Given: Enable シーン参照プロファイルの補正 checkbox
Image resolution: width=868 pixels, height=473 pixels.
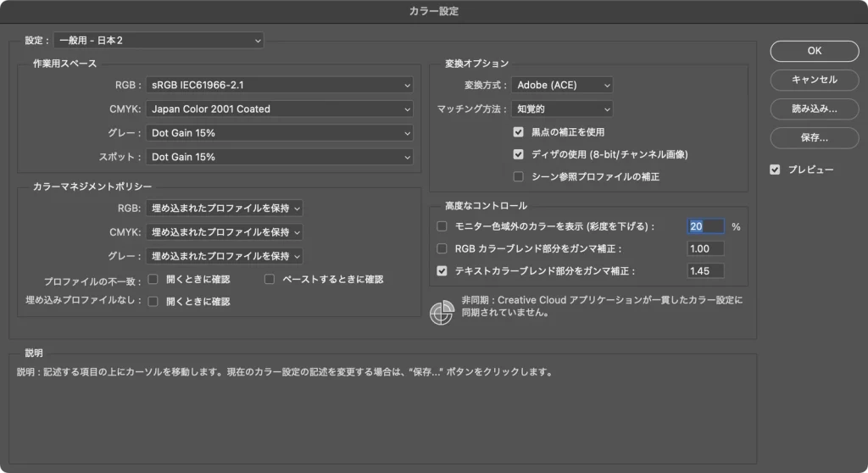Looking at the screenshot, I should click(518, 176).
